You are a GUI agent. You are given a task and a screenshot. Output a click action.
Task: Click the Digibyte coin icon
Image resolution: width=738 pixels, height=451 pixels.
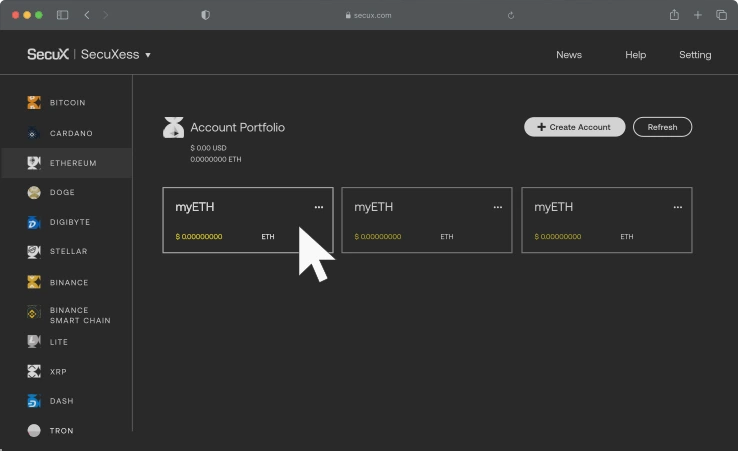click(34, 222)
